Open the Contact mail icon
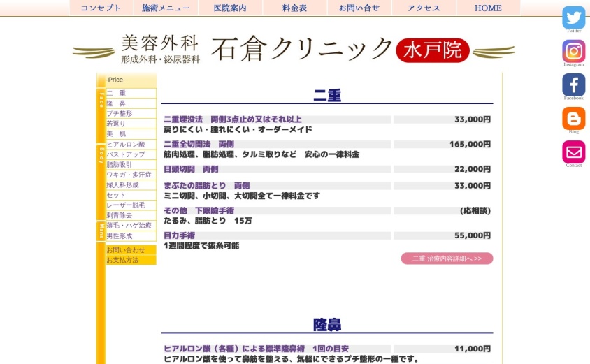 [573, 152]
